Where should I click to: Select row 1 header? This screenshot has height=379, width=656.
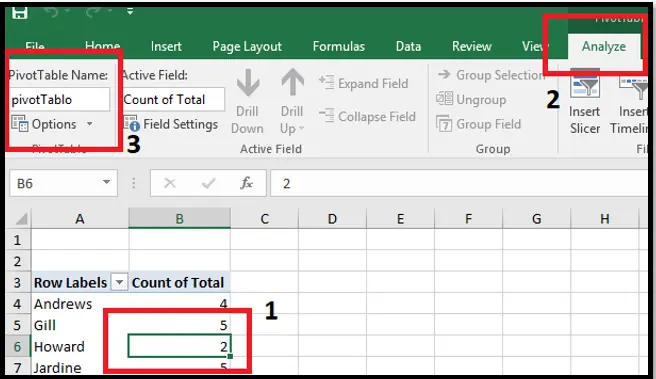[x=18, y=240]
